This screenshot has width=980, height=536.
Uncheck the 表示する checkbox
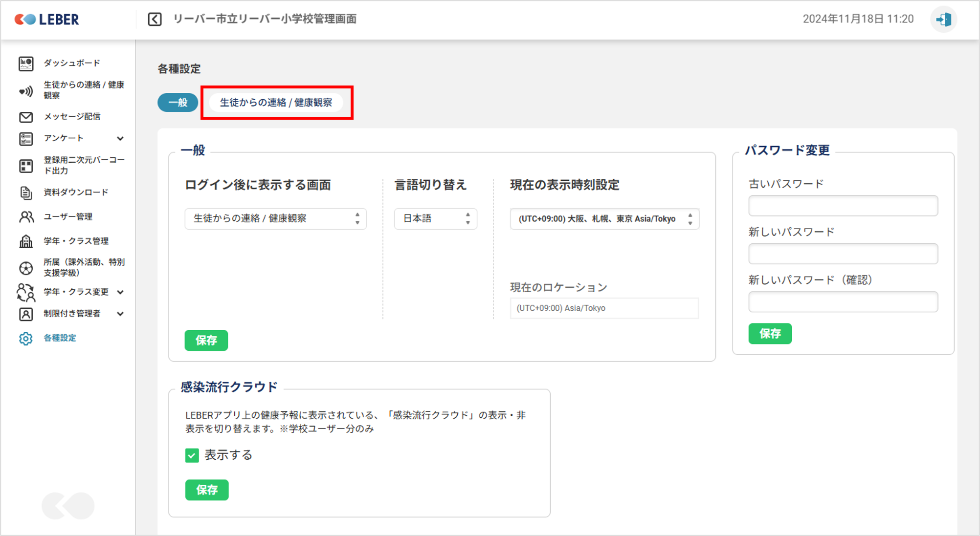coord(192,455)
